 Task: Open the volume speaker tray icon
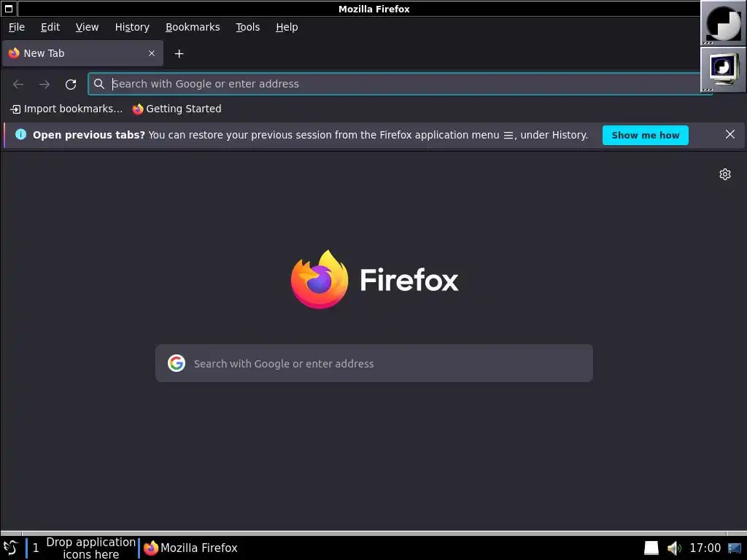pos(673,548)
